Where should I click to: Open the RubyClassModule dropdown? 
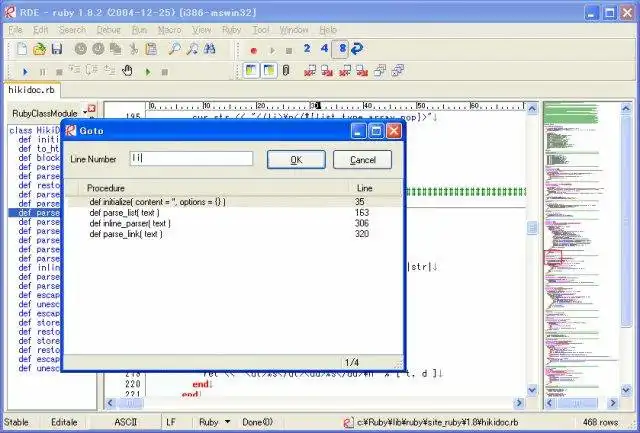pos(85,113)
